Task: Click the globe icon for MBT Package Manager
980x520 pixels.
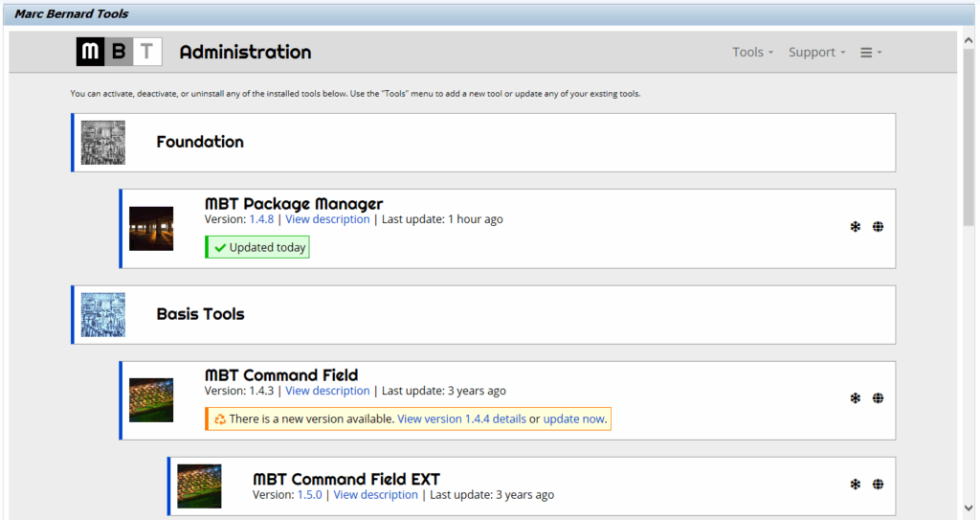Action: click(878, 227)
